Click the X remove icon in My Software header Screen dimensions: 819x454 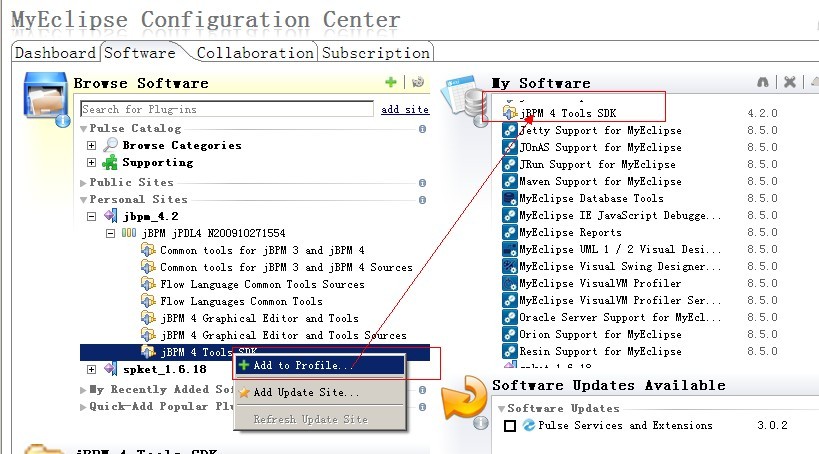pos(790,82)
